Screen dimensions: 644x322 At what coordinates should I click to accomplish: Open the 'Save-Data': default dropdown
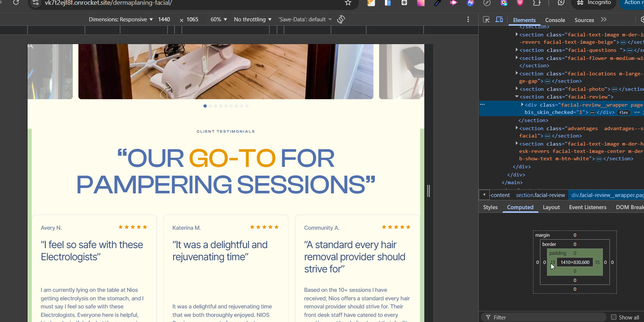(305, 19)
